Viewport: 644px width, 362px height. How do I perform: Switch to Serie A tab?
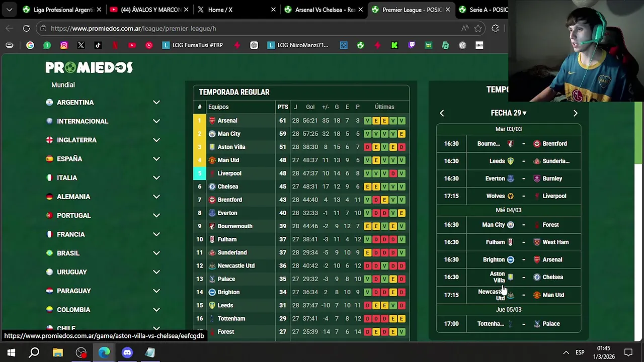pyautogui.click(x=483, y=10)
